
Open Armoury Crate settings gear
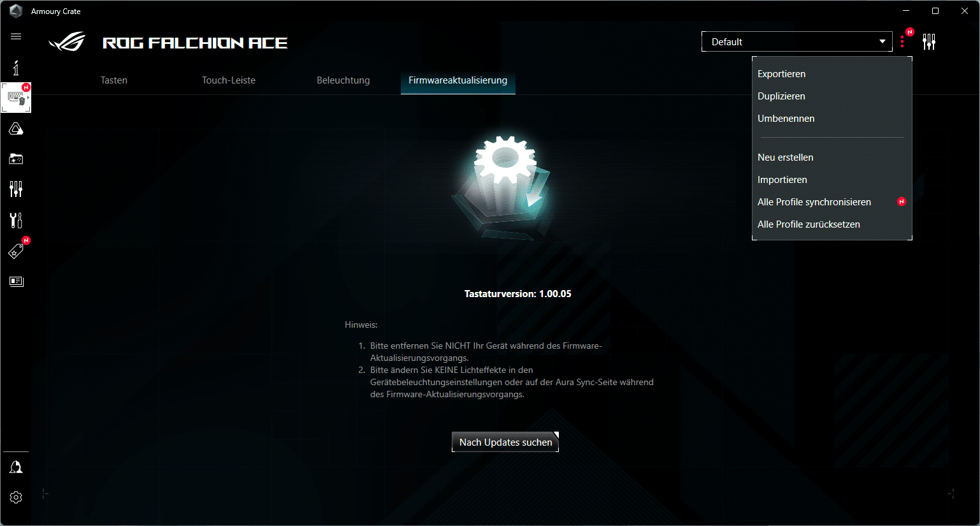coord(16,497)
